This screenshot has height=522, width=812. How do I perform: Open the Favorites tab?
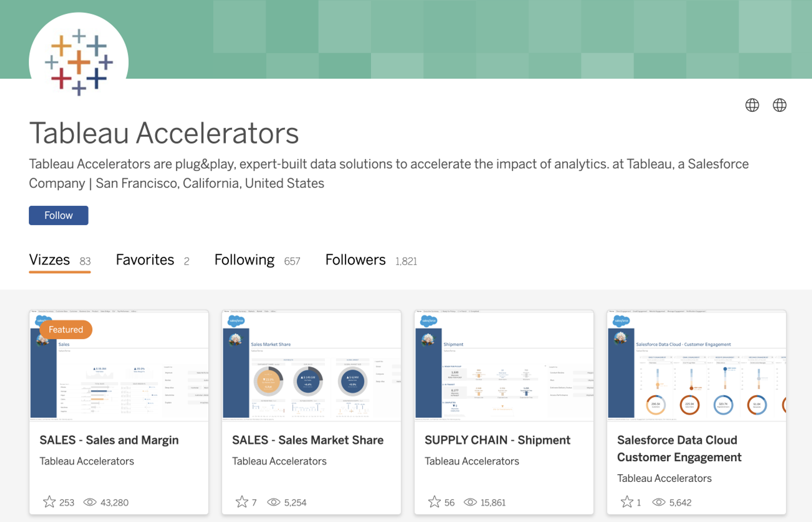click(145, 260)
